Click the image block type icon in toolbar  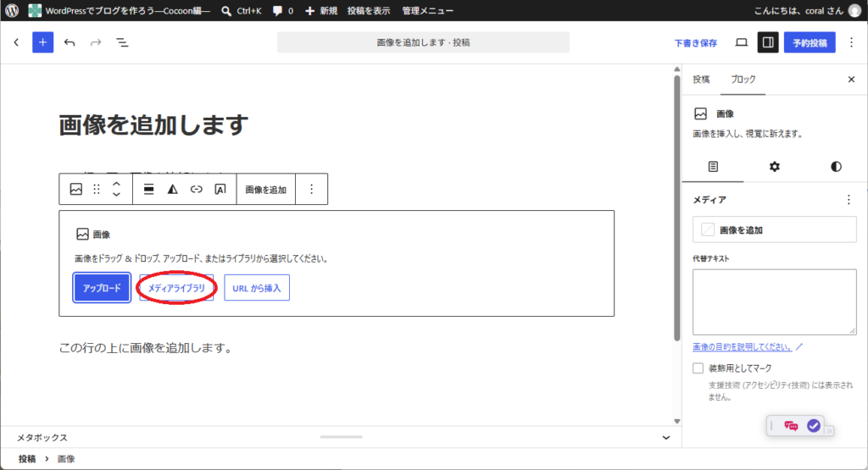(x=75, y=189)
